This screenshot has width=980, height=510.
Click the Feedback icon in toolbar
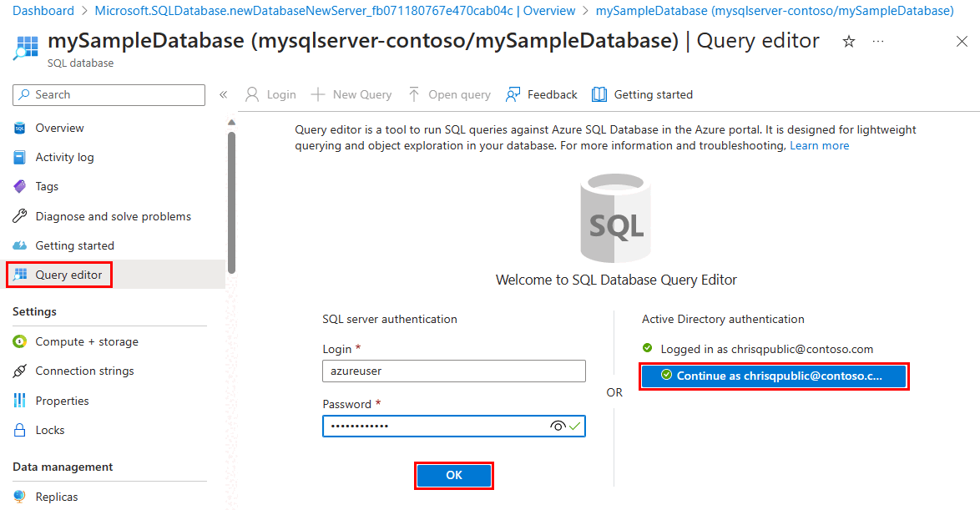coord(513,94)
